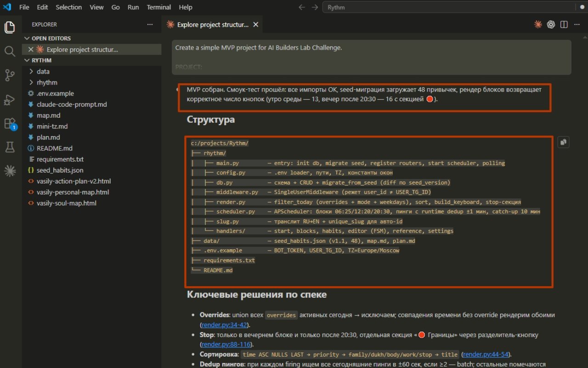This screenshot has width=588, height=368.
Task: Open the Selection menu
Action: (69, 7)
